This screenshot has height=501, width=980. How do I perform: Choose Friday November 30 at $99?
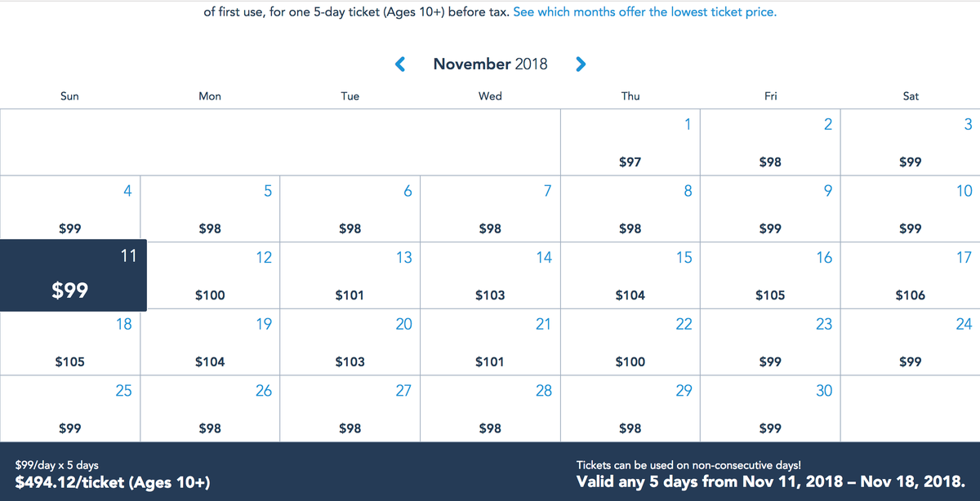click(x=770, y=410)
